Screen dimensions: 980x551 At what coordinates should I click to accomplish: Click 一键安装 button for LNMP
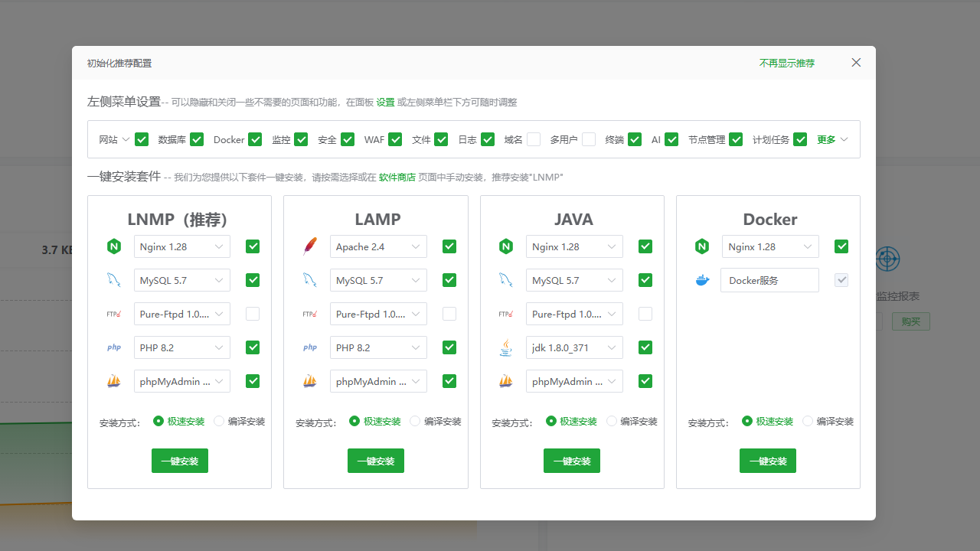click(180, 461)
